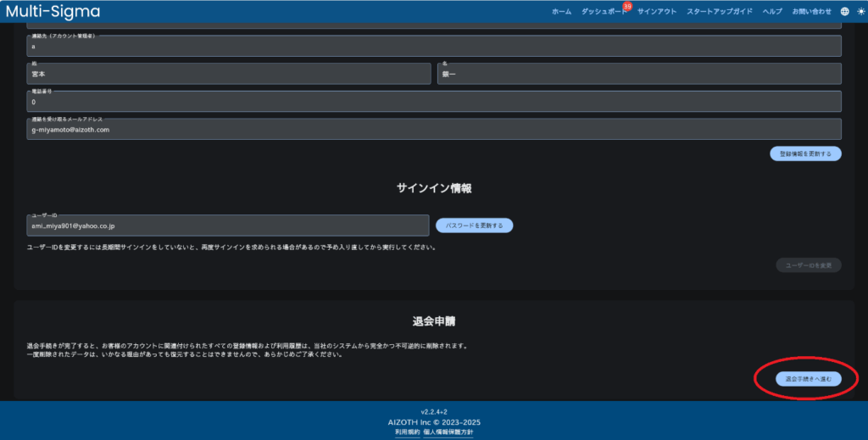Go to ホーム in the navigation bar
Viewport: 868px width, 440px height.
click(x=561, y=12)
